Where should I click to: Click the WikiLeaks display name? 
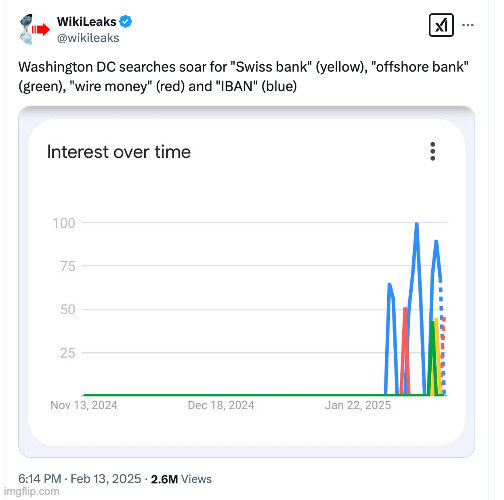(86, 22)
